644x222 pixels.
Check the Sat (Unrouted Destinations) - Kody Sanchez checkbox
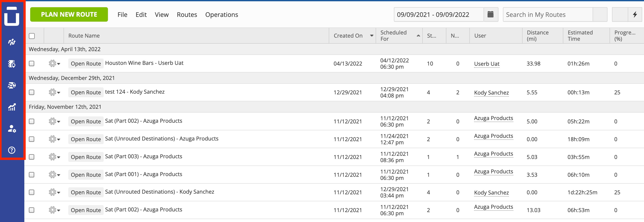[x=32, y=192]
